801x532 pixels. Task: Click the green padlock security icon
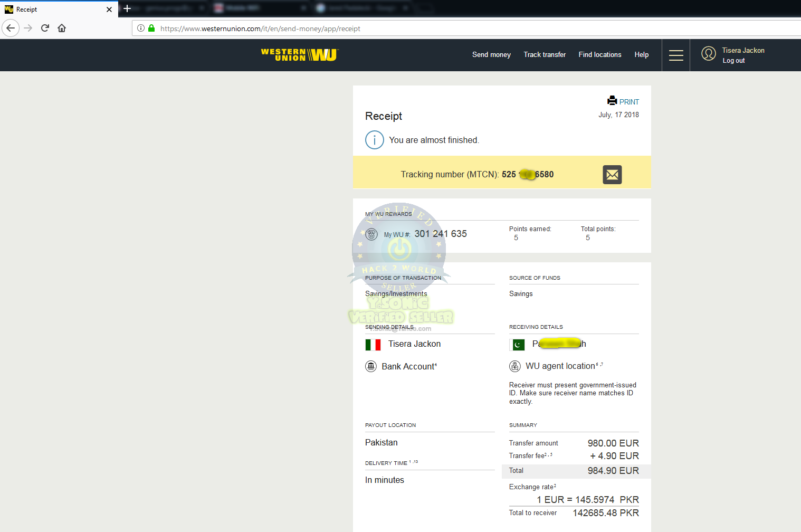pos(151,28)
